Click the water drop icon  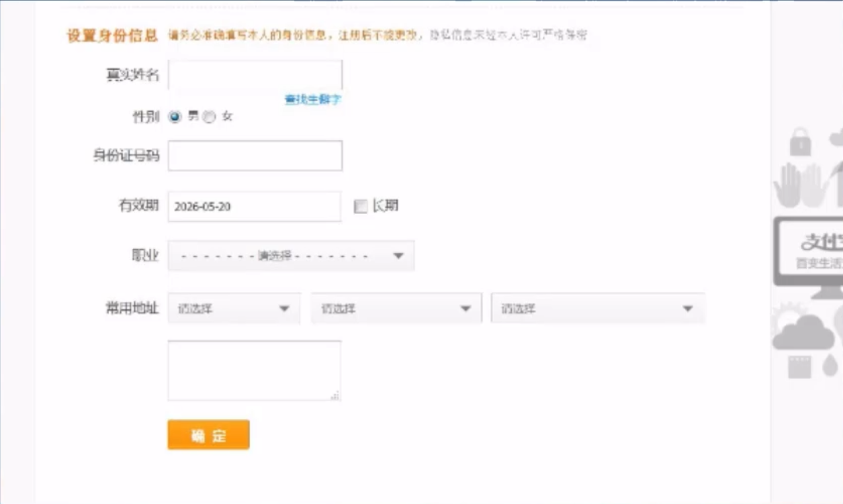pos(830,366)
